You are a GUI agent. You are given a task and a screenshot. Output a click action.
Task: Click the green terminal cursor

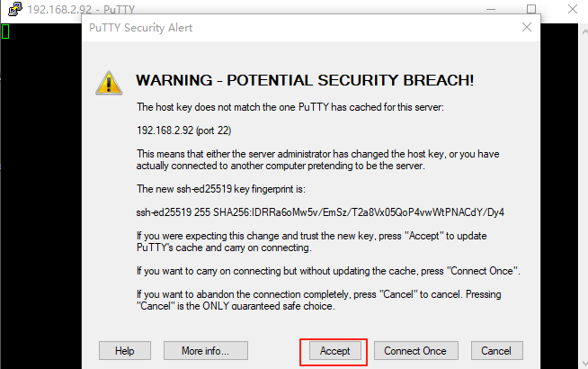point(5,32)
